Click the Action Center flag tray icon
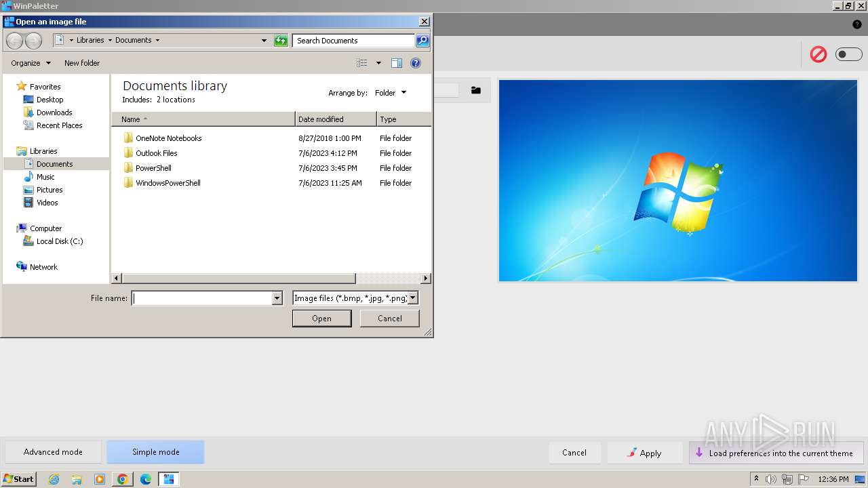 [x=804, y=479]
